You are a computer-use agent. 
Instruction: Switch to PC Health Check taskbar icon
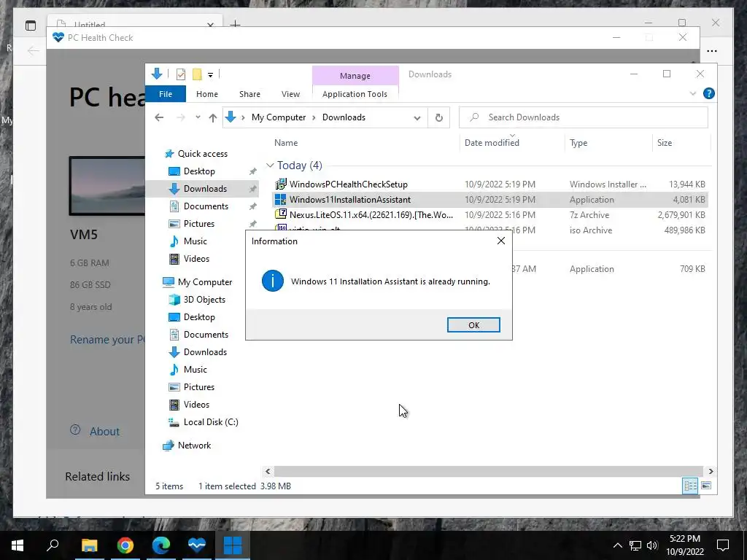(197, 545)
